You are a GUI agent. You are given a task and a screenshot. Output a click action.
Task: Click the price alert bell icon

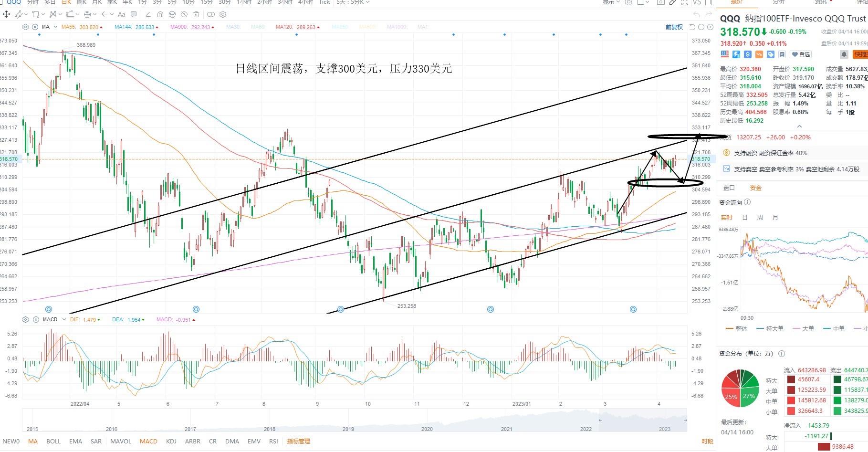coord(844,54)
